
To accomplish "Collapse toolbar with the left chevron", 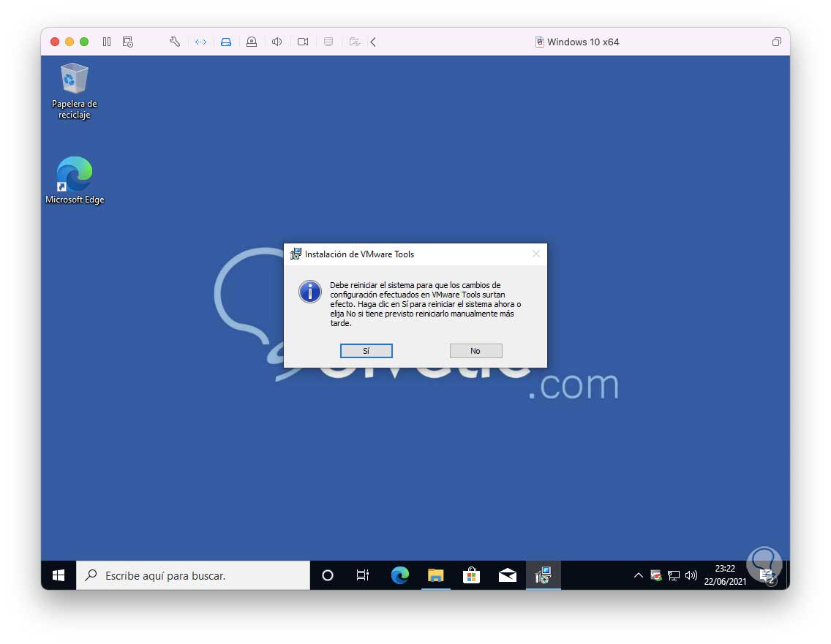I will click(x=373, y=42).
